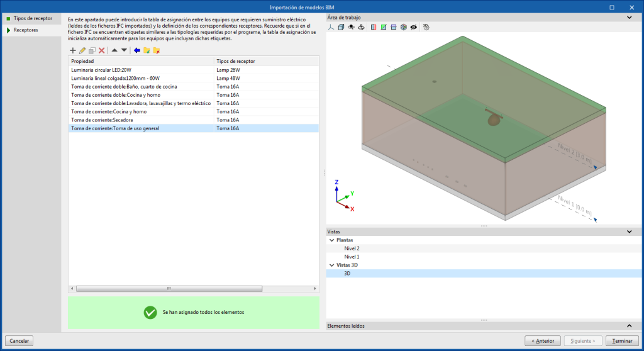Image resolution: width=644 pixels, height=351 pixels.
Task: Copy the selected row using the duplicate icon
Action: (92, 50)
